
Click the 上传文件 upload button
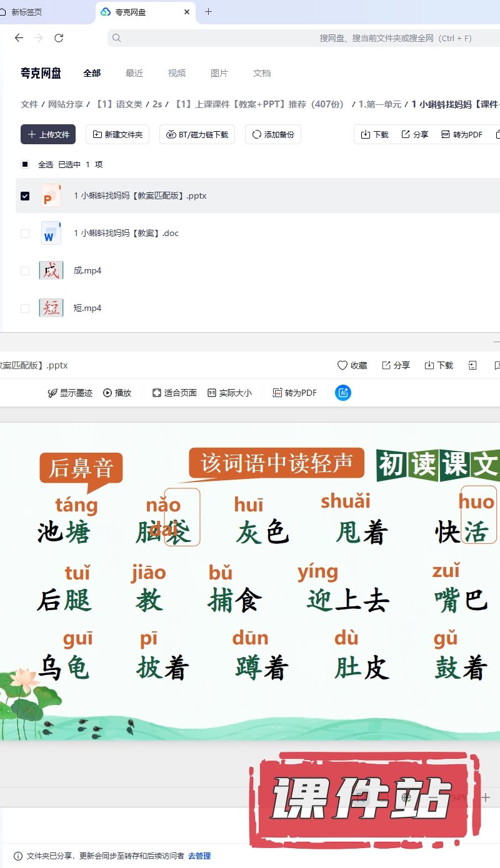click(x=48, y=134)
